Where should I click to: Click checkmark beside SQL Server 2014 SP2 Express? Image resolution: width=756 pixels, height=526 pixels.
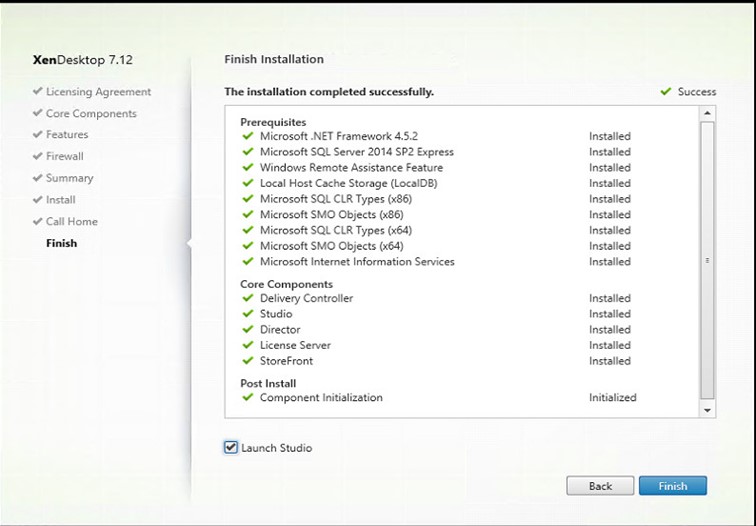[x=248, y=151]
